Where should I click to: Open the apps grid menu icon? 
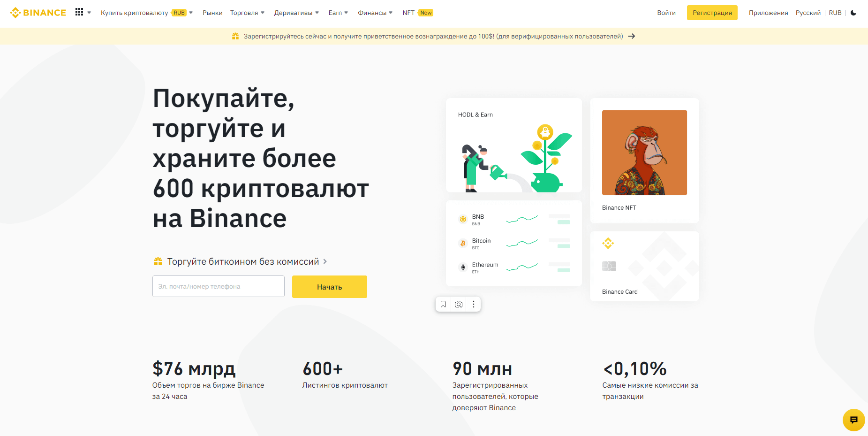point(79,12)
